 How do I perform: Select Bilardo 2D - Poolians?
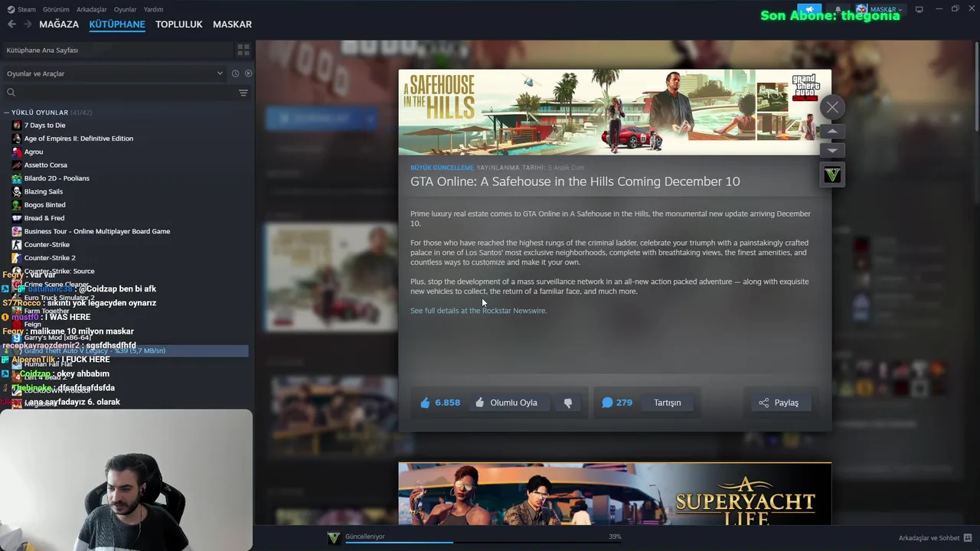[57, 178]
